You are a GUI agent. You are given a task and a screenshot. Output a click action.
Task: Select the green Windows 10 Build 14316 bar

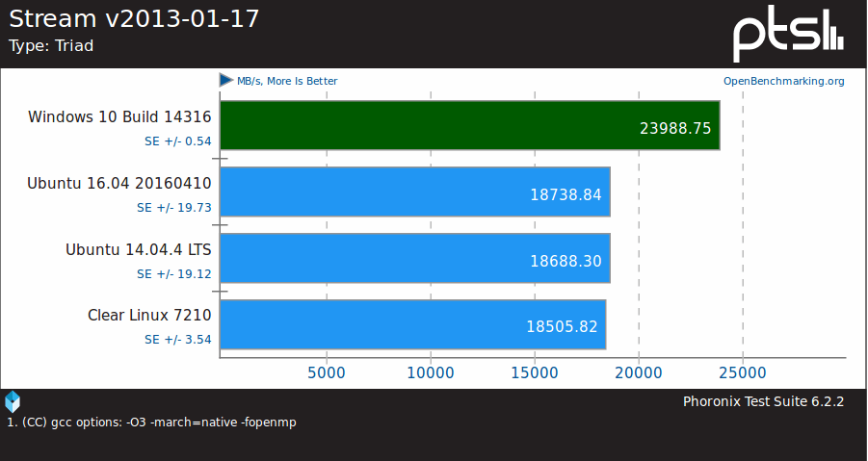(x=470, y=125)
